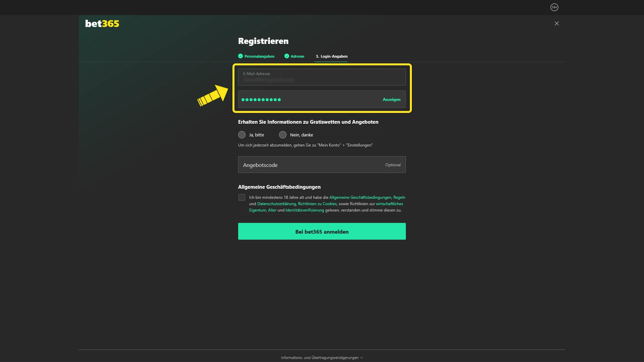
Task: Switch to the Personalangaben step
Action: coord(259,56)
